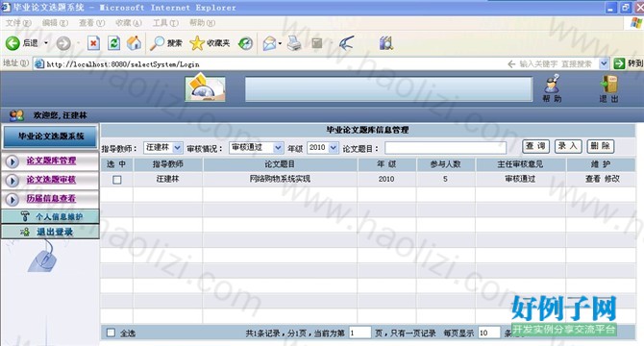The image size is (644, 346).
Task: Click the 论文题目 column header
Action: [280, 164]
